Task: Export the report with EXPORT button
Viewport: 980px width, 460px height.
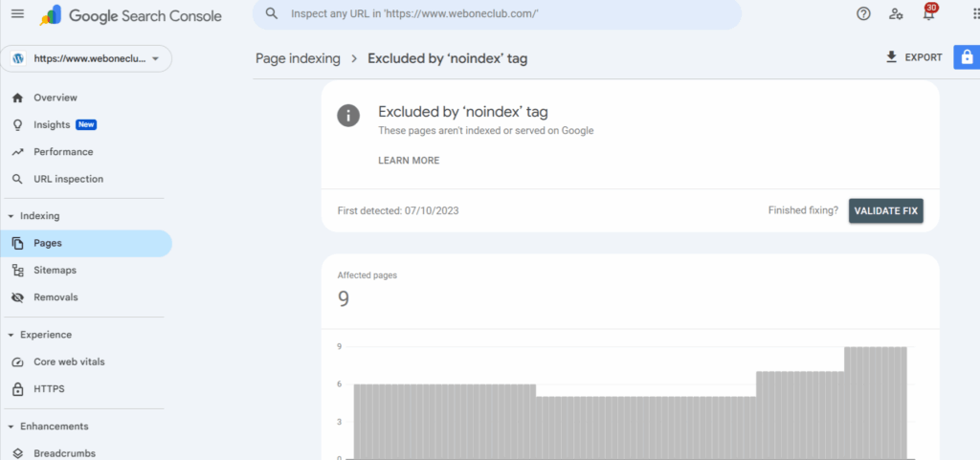Action: point(914,57)
